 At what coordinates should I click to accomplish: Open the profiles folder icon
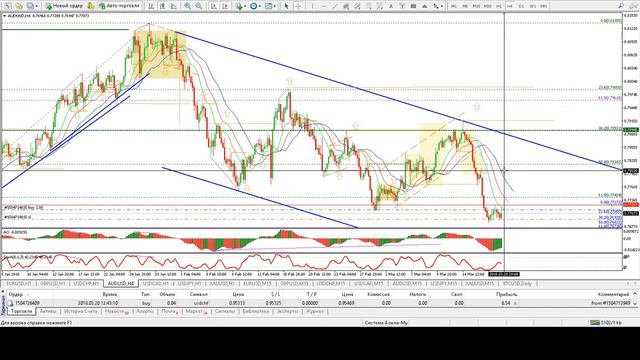click(x=19, y=6)
